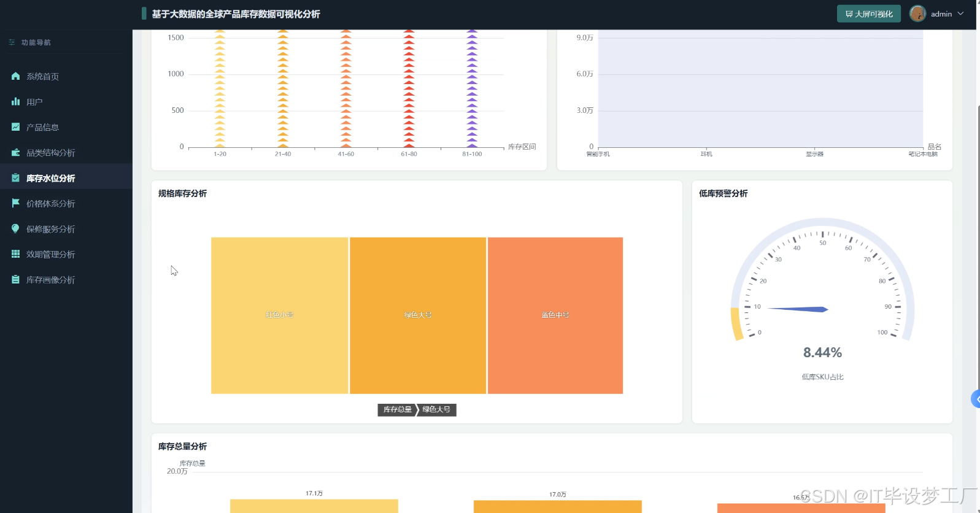
Task: Click the 显示器 axis label
Action: pos(814,154)
